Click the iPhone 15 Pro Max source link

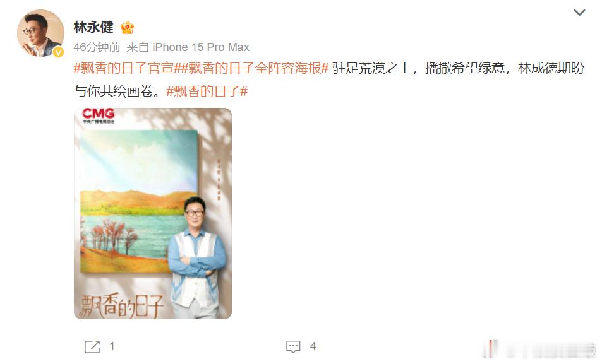click(201, 47)
